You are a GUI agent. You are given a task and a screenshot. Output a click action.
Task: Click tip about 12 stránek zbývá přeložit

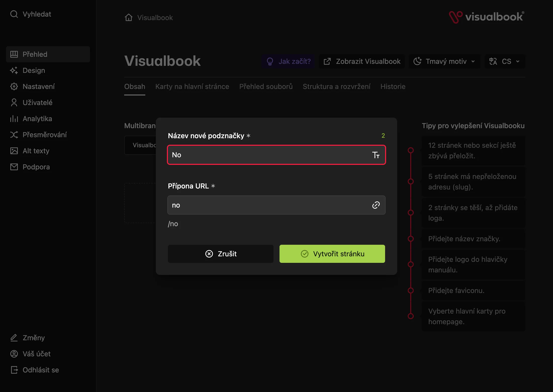pyautogui.click(x=474, y=151)
